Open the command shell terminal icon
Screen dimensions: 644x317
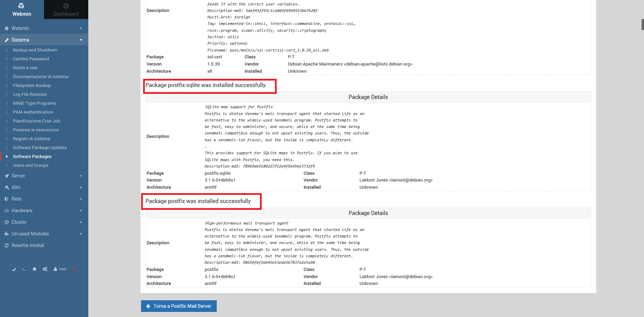24,269
